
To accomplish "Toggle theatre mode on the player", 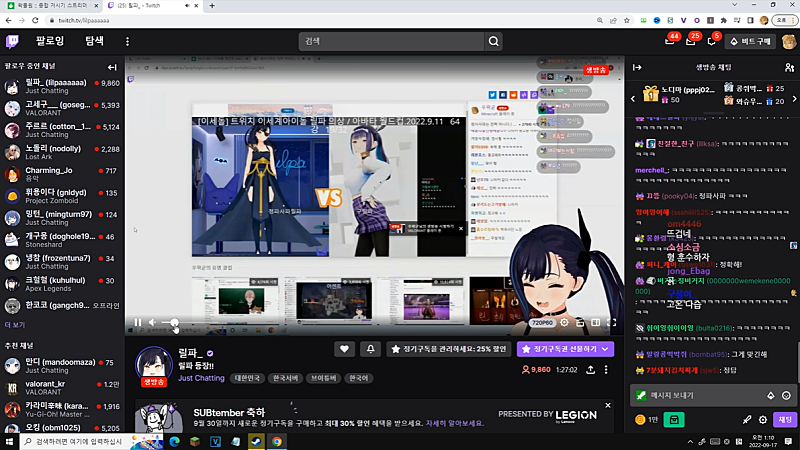I will tap(595, 322).
